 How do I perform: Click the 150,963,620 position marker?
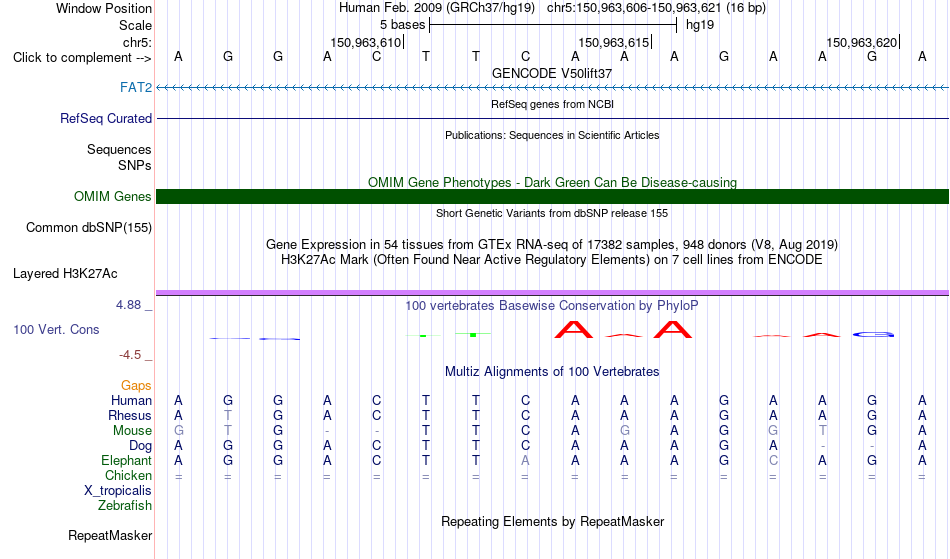862,42
